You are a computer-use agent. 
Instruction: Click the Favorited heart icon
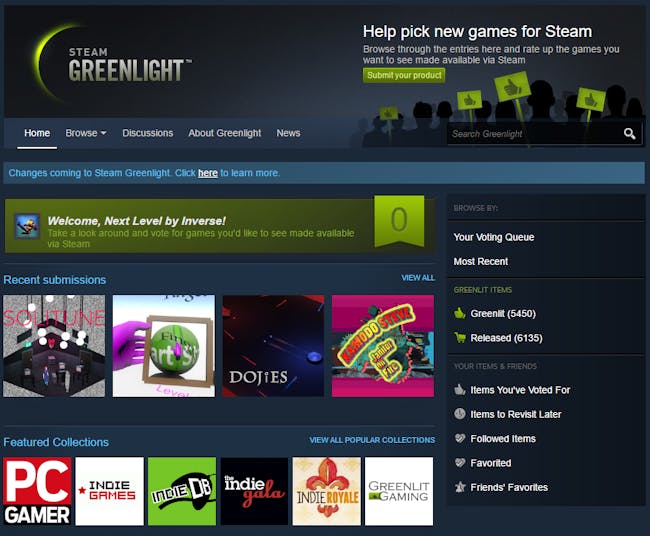pos(460,462)
